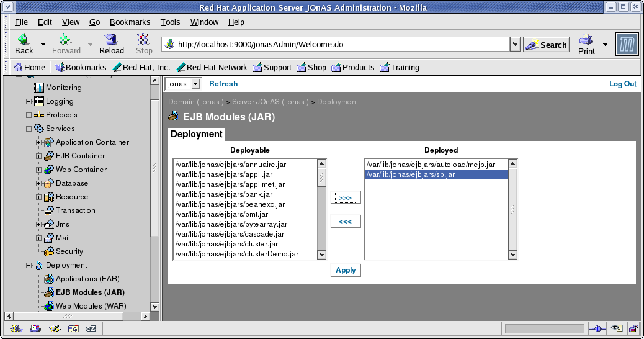
Task: Open Web Container globe icon
Action: pyautogui.click(x=49, y=169)
